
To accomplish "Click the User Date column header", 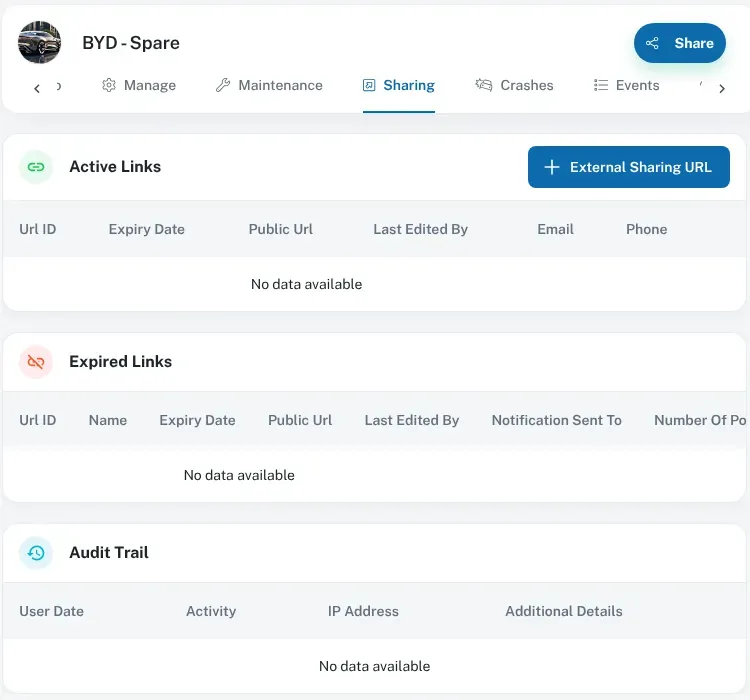I will [51, 611].
